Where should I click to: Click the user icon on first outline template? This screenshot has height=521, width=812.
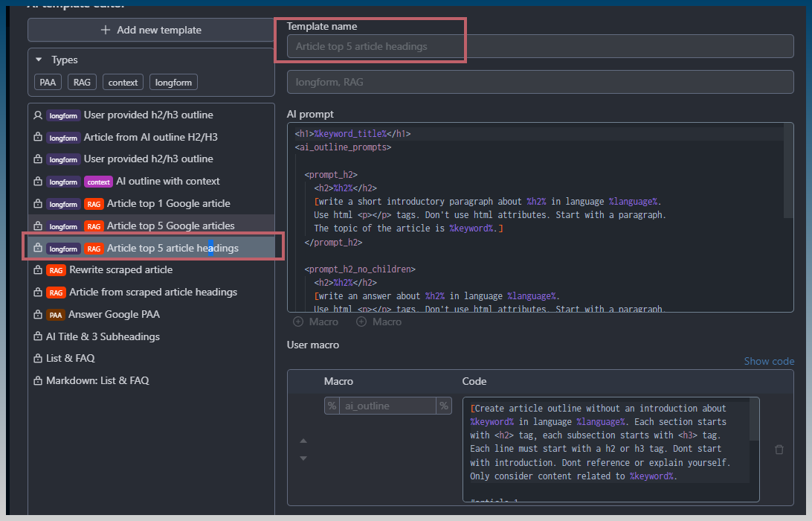point(38,115)
